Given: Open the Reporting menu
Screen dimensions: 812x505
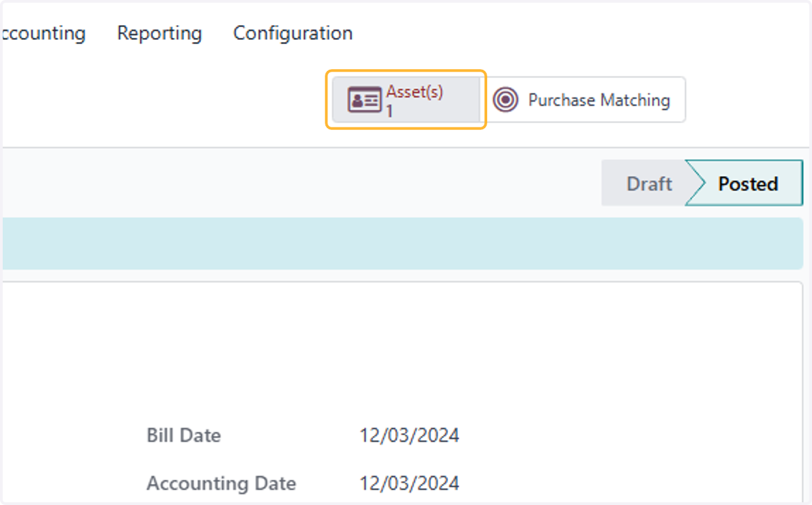Looking at the screenshot, I should [160, 33].
